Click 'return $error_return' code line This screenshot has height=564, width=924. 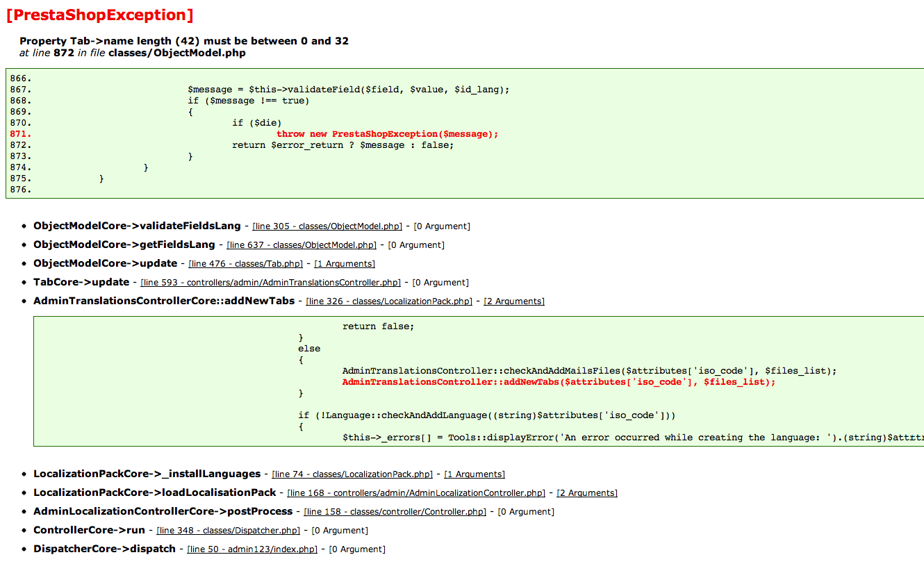pos(343,145)
